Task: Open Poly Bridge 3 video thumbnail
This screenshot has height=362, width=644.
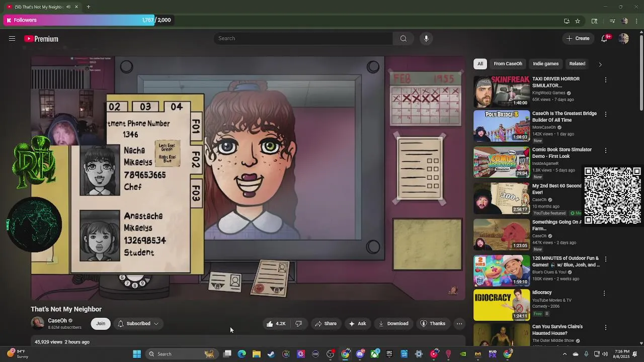Action: click(x=502, y=126)
